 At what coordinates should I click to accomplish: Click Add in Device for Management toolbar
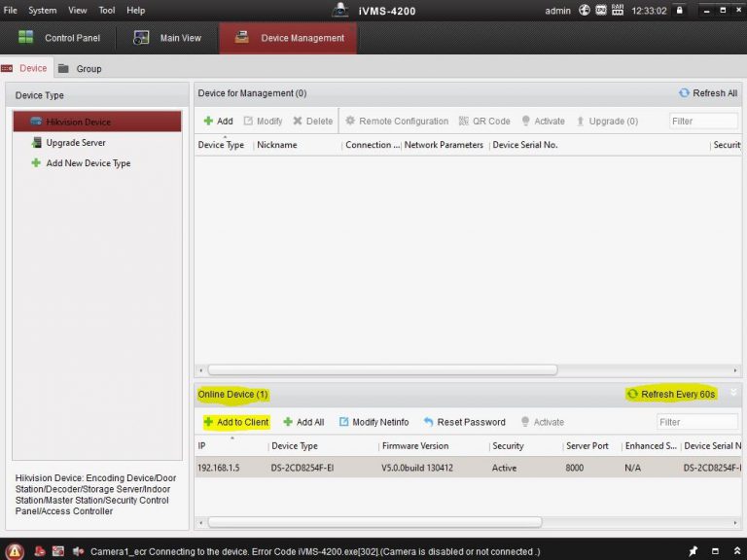pos(218,121)
